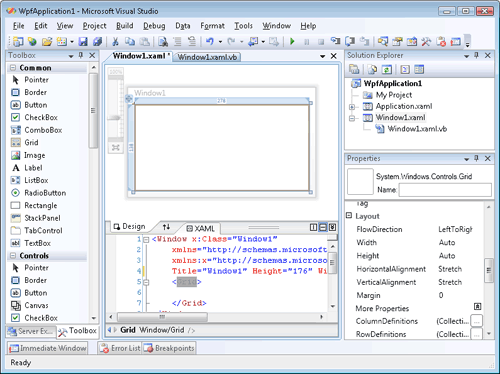Screen dimensions: 500x374
Task: Open Solution Explorer via its toolbar icon
Action: (x=383, y=42)
